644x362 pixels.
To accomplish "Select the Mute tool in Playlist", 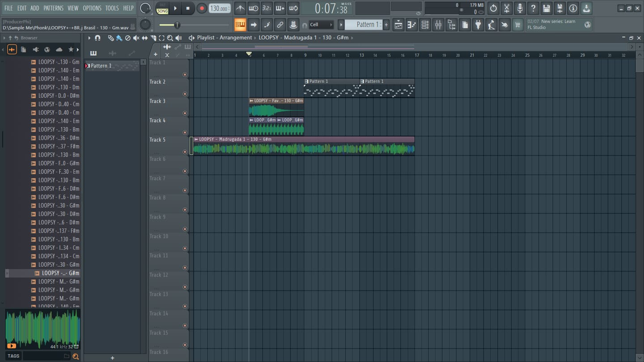I will click(x=136, y=38).
